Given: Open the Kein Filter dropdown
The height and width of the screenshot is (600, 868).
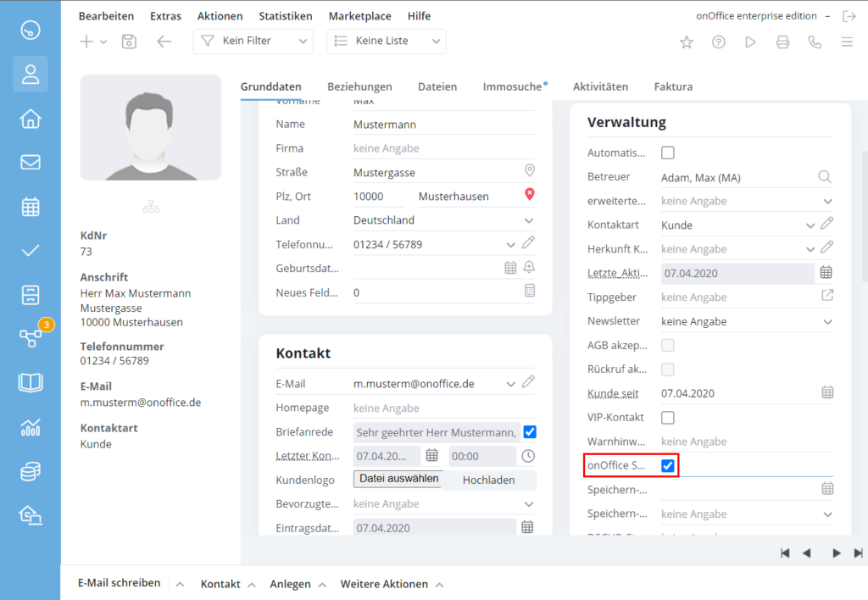Looking at the screenshot, I should click(253, 40).
